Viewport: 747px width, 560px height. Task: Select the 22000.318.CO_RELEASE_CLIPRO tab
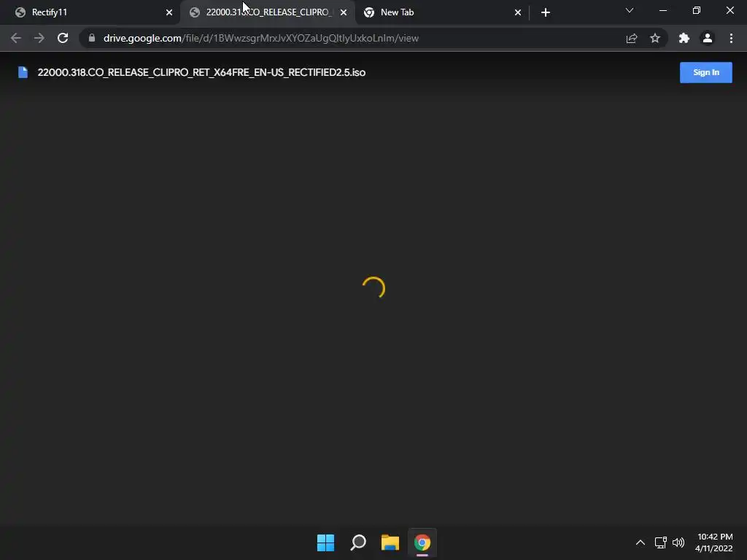[268, 12]
